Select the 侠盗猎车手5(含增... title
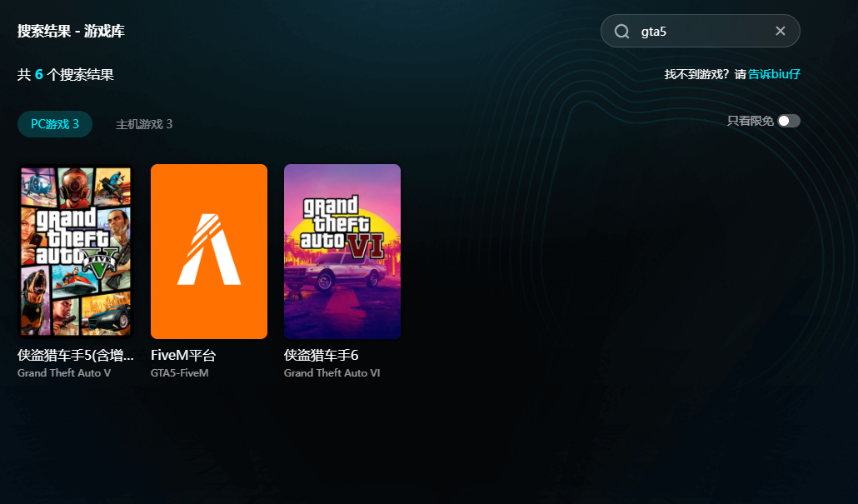 [76, 356]
